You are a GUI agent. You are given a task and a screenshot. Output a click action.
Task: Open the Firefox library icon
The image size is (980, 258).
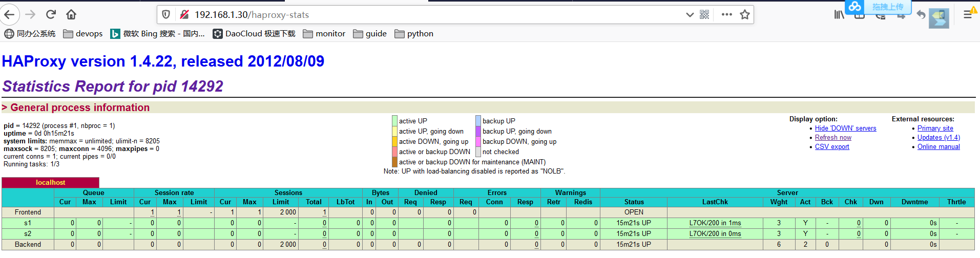coord(839,15)
